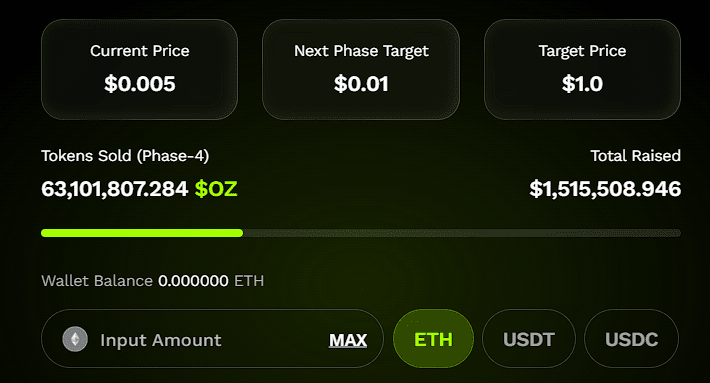Image resolution: width=710 pixels, height=383 pixels.
Task: Click the Wallet Balance 0.000000 ETH text
Action: pyautogui.click(x=153, y=281)
